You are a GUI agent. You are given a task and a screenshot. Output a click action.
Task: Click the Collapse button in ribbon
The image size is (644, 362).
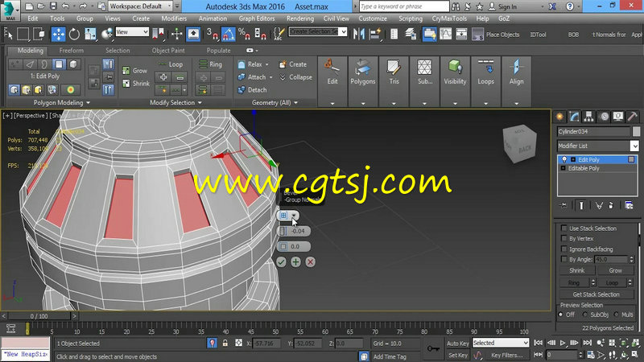(x=295, y=77)
